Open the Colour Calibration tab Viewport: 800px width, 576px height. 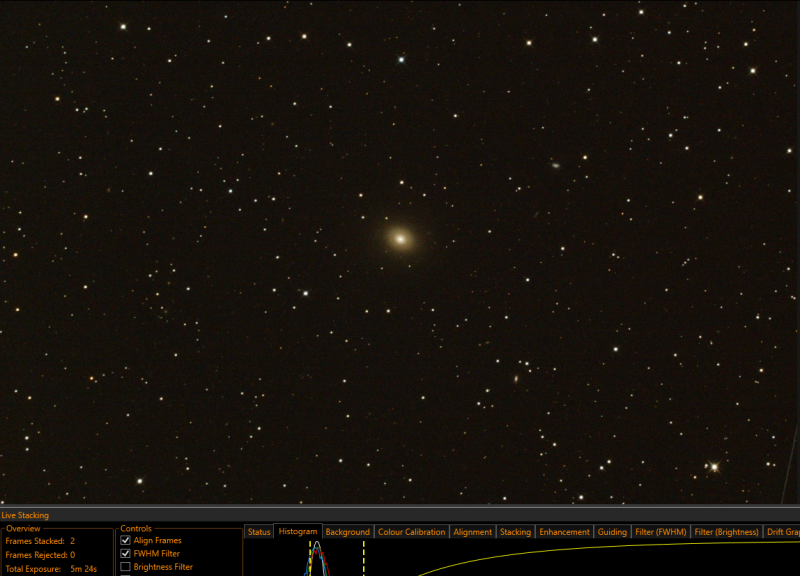411,532
